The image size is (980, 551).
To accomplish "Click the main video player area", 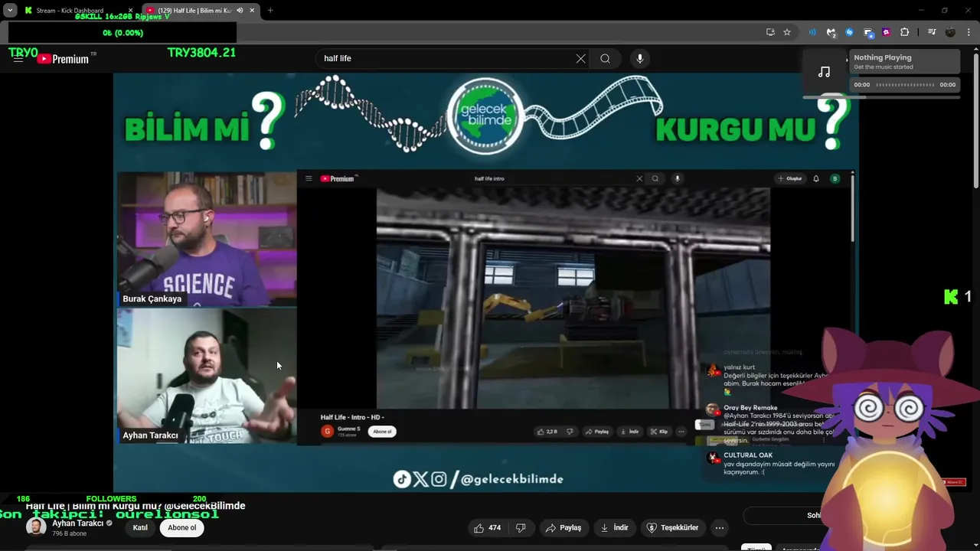I will pyautogui.click(x=485, y=282).
